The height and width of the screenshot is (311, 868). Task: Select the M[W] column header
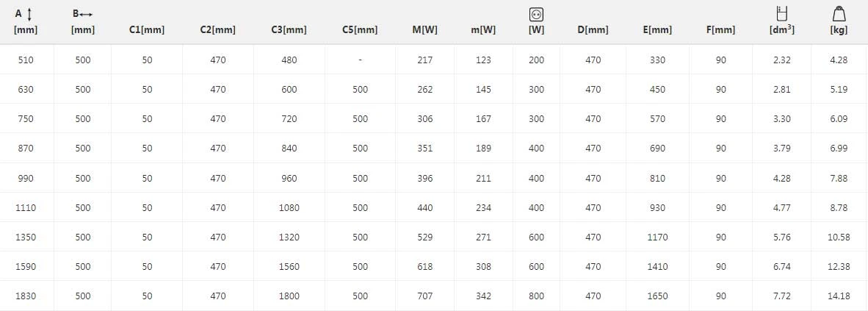click(425, 30)
